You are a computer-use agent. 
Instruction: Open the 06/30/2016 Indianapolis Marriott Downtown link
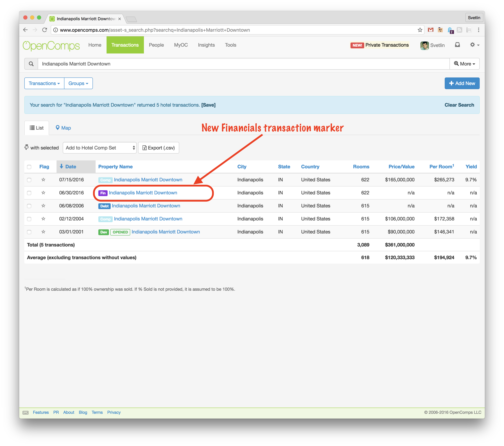point(143,193)
